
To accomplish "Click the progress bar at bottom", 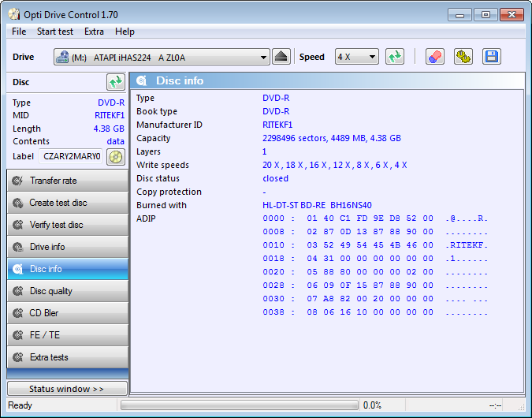I will click(240, 405).
